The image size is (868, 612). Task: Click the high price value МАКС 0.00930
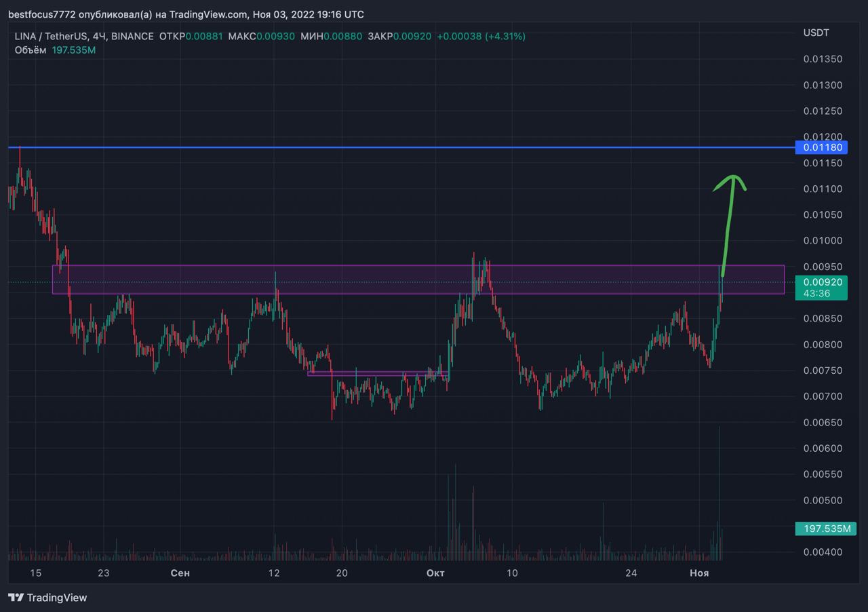261,36
